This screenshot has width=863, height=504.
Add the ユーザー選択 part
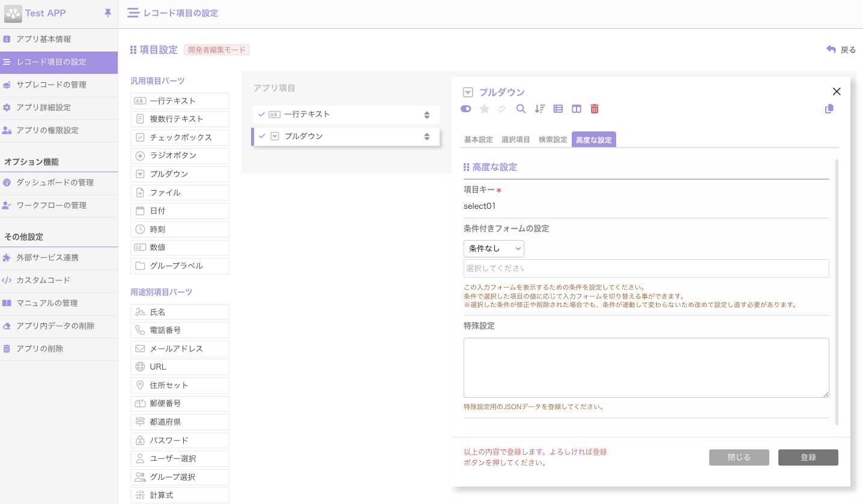tap(180, 458)
